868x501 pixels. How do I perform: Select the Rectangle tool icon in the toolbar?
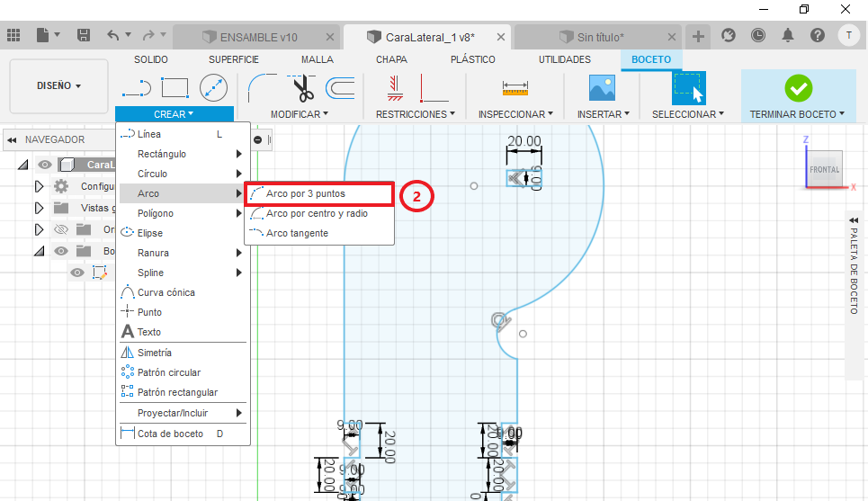click(x=174, y=87)
